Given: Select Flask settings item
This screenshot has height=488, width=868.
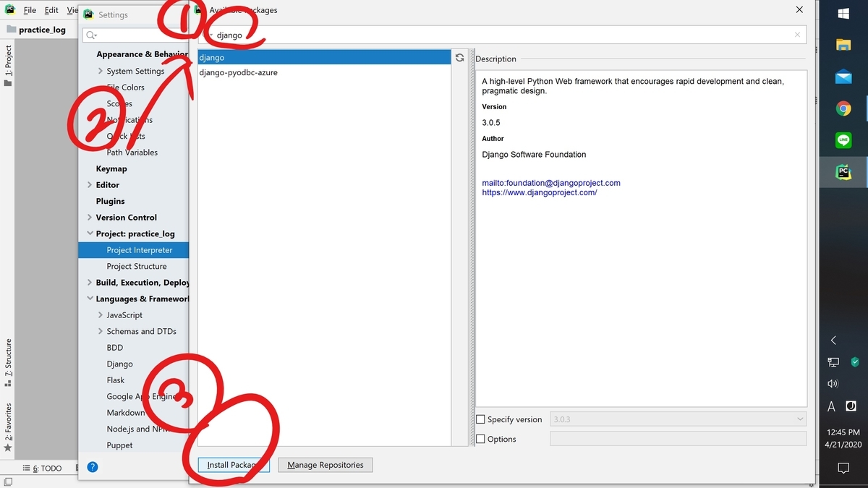Looking at the screenshot, I should click(116, 380).
